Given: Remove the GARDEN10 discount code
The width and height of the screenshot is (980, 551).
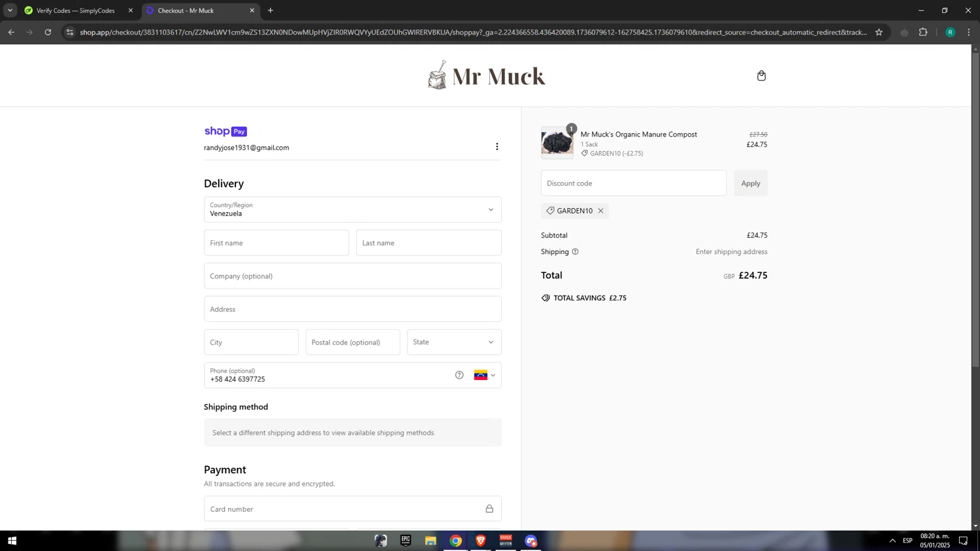Looking at the screenshot, I should tap(600, 211).
